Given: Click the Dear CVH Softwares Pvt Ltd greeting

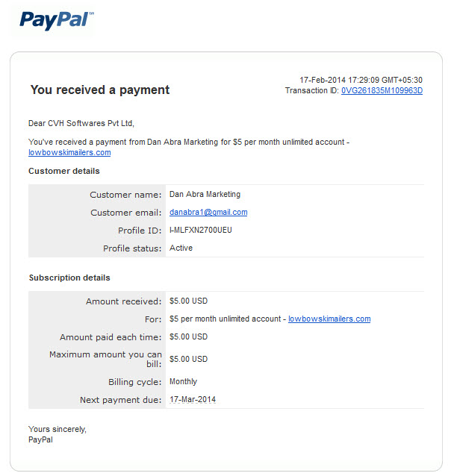Looking at the screenshot, I should 81,123.
